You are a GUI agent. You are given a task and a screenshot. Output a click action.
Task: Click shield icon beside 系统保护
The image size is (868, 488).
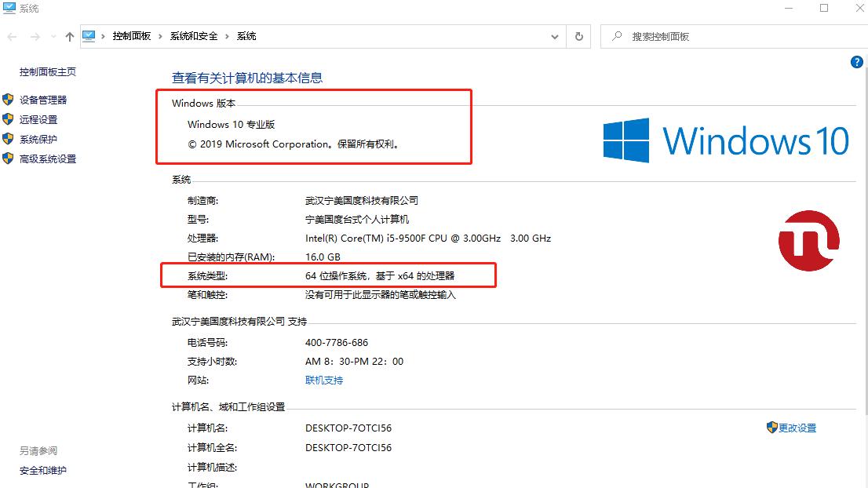pos(8,139)
